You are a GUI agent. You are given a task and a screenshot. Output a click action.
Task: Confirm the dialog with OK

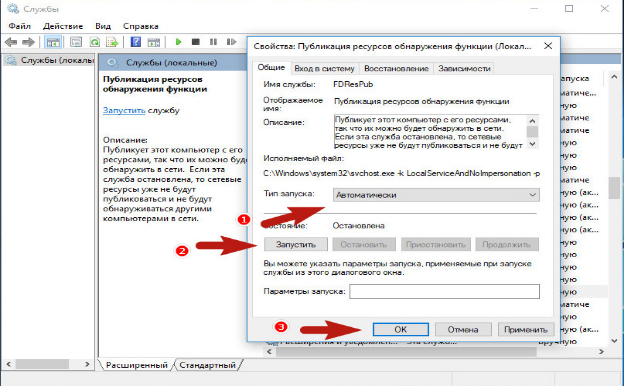pos(400,329)
